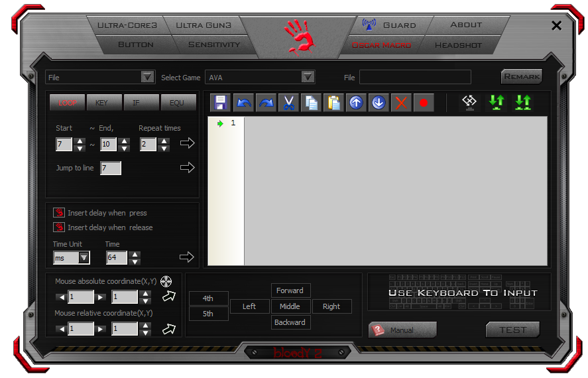The height and width of the screenshot is (378, 588).
Task: Increase the Repeat times value
Action: (164, 141)
